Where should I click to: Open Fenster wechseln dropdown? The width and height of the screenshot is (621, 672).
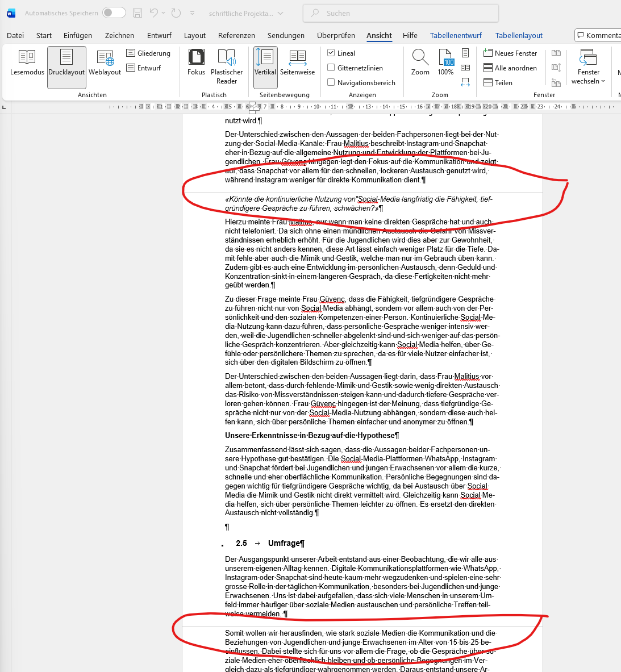point(588,67)
